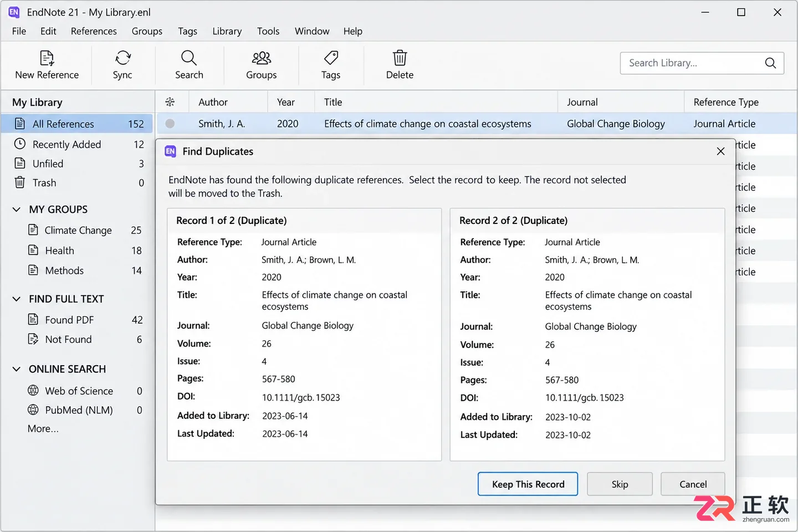Click the Delete trash toolbar icon
Screen dimensions: 798x532
(400, 58)
